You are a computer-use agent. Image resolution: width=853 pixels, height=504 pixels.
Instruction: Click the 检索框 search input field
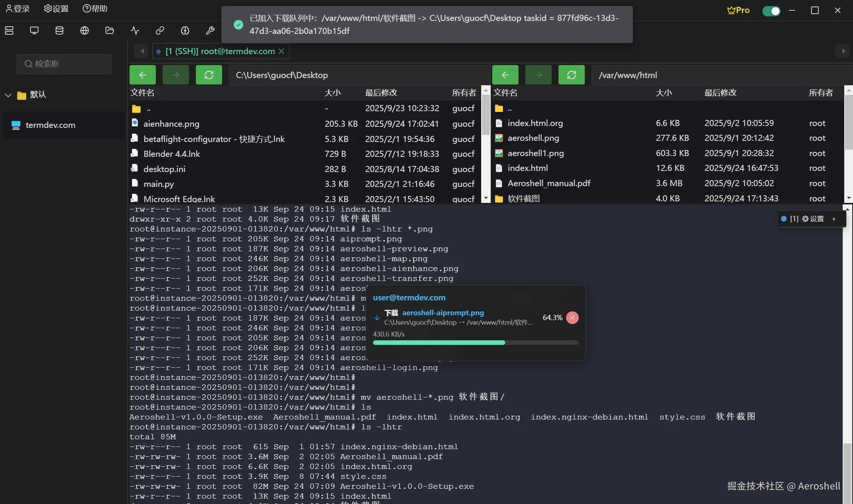[64, 64]
